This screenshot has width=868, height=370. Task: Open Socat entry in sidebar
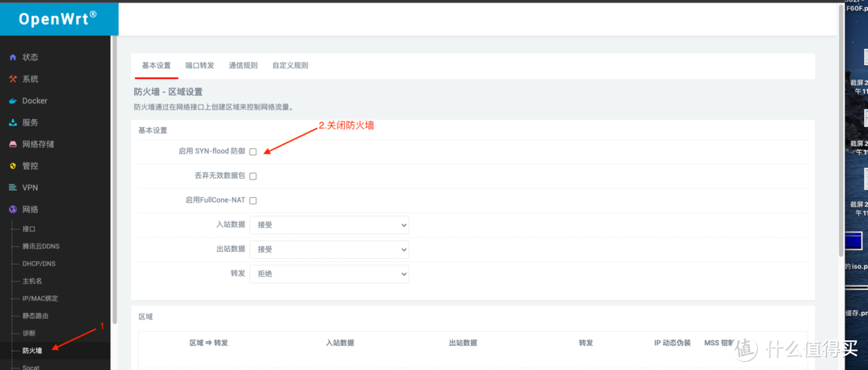tap(31, 368)
